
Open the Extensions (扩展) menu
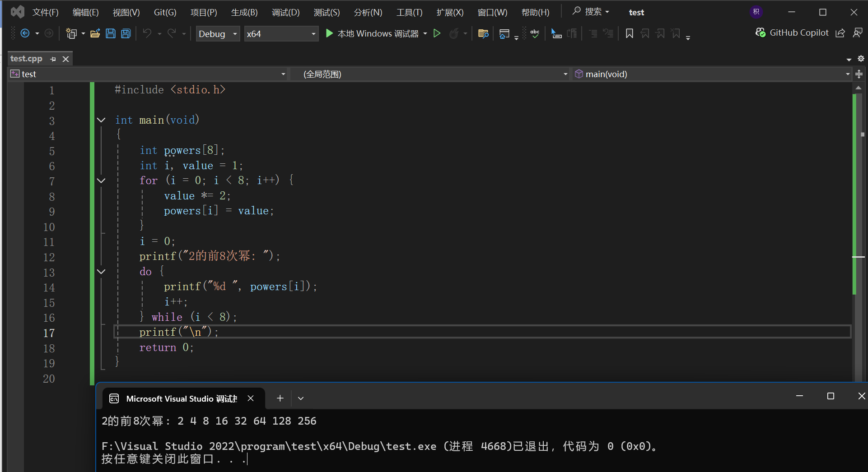[x=450, y=12]
